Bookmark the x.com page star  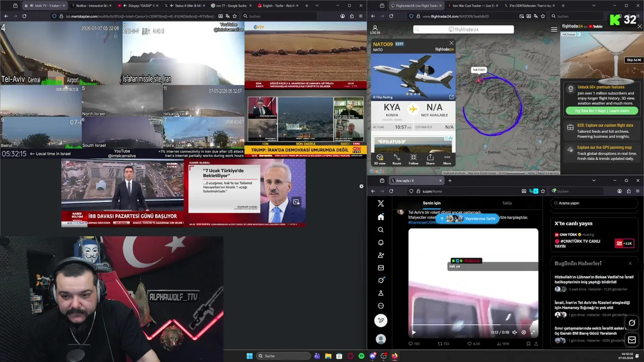click(x=543, y=191)
